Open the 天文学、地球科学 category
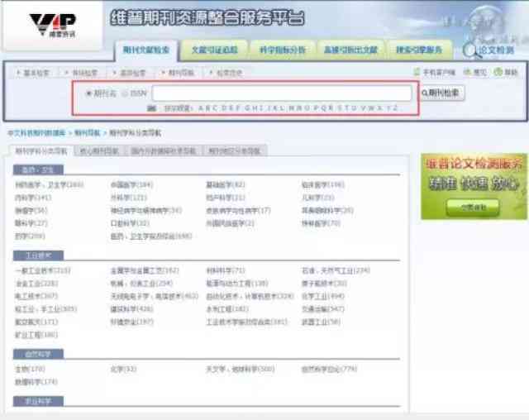The image size is (529, 420). (241, 369)
